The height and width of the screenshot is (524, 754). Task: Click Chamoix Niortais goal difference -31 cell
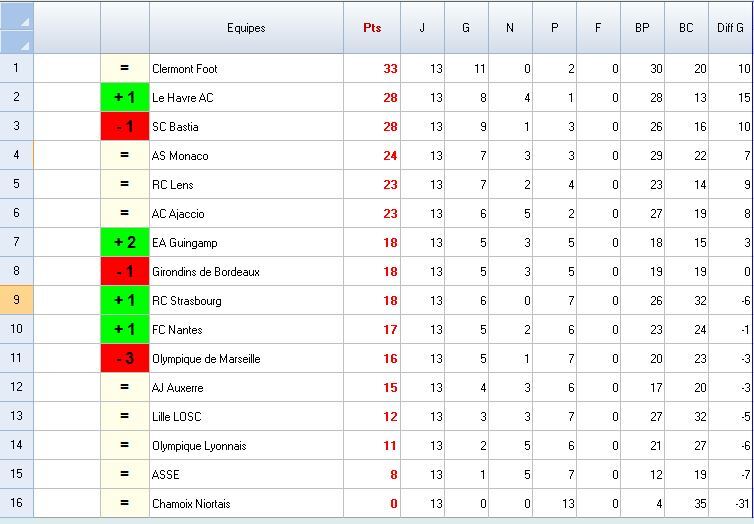tap(730, 504)
